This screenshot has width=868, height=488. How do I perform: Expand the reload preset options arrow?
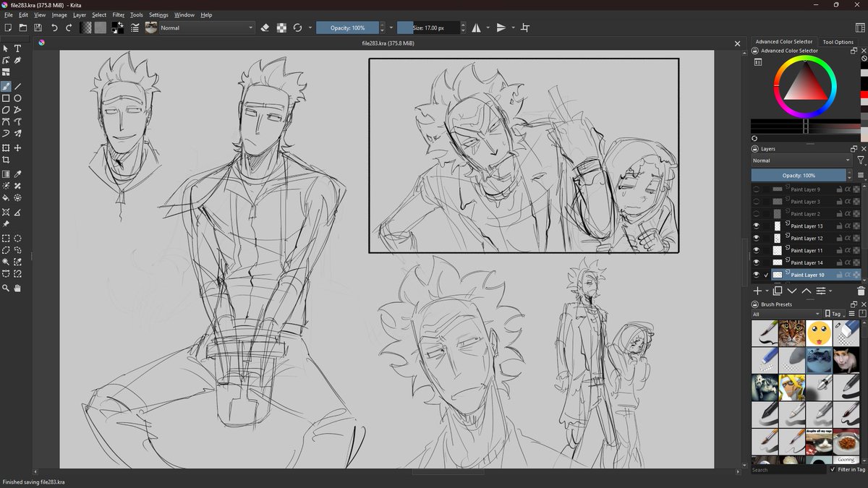(x=310, y=27)
